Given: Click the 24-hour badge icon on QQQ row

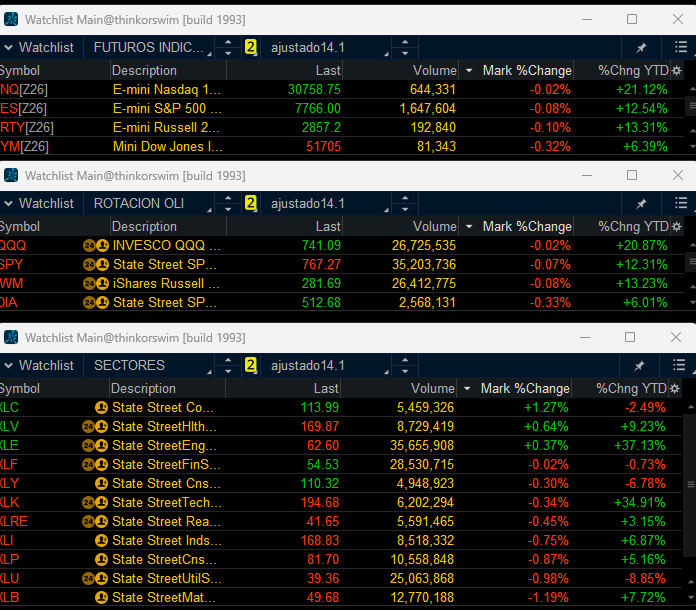Looking at the screenshot, I should (x=89, y=246).
